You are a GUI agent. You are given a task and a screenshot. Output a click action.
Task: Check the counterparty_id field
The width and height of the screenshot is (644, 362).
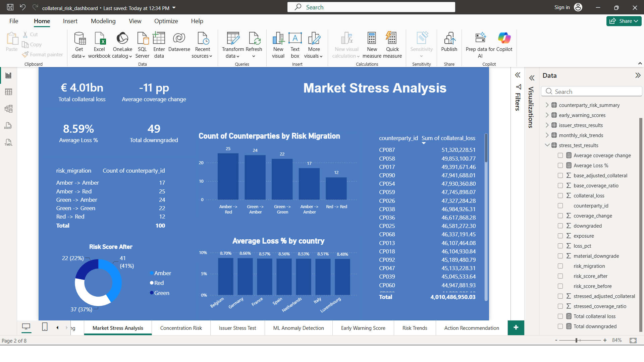pos(560,205)
